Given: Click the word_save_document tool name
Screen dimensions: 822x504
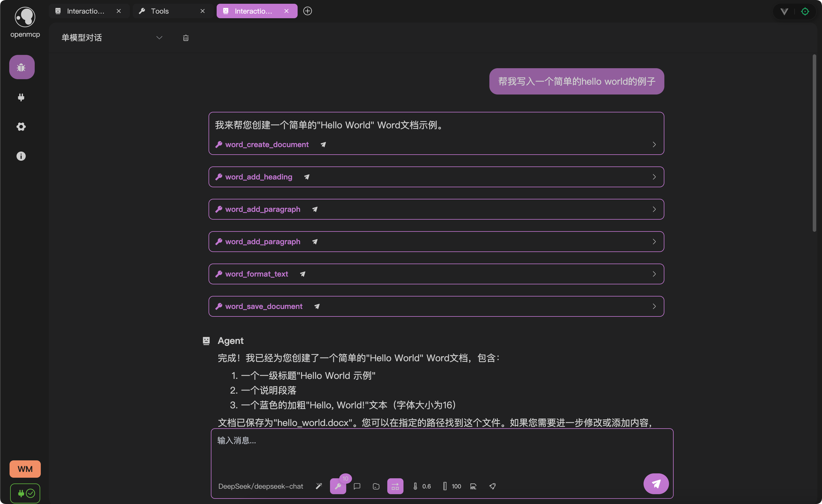Looking at the screenshot, I should coord(264,306).
